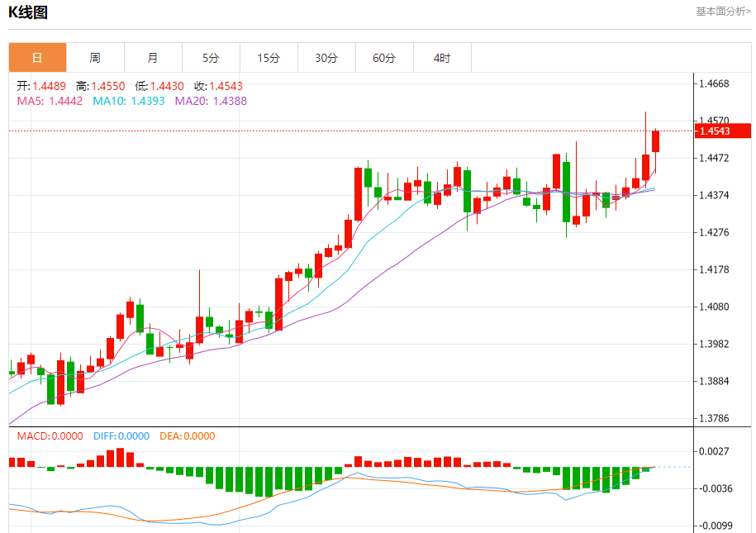Image resolution: width=756 pixels, height=533 pixels.
Task: Open the 30分 timeframe tab
Action: [x=327, y=58]
